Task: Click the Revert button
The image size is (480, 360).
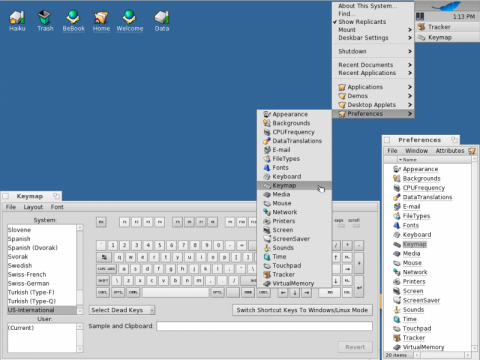Action: tap(355, 347)
